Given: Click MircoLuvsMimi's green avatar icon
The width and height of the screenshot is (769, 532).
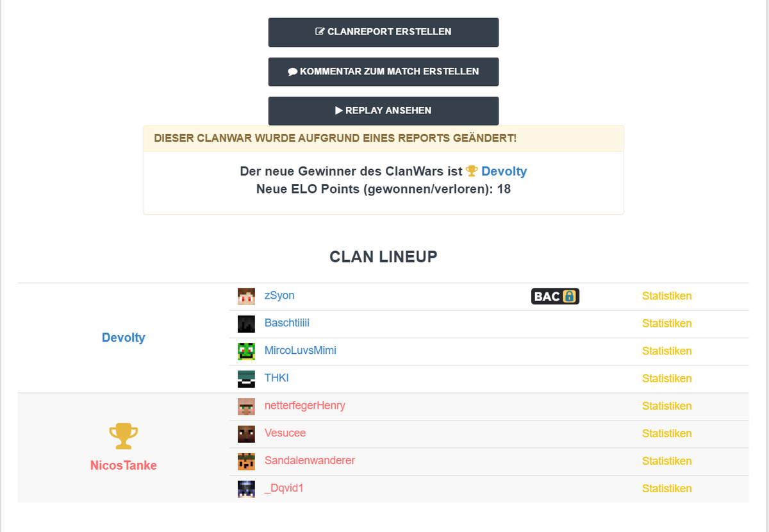Looking at the screenshot, I should [x=246, y=352].
